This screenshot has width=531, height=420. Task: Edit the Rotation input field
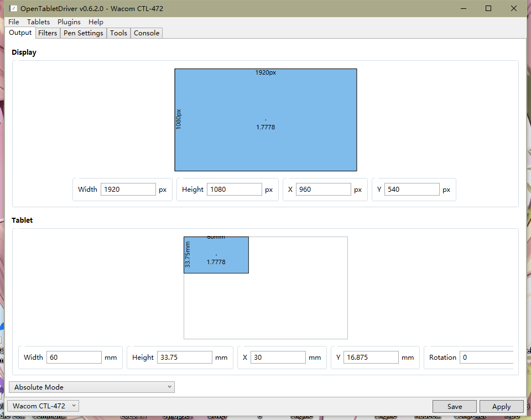(x=487, y=357)
